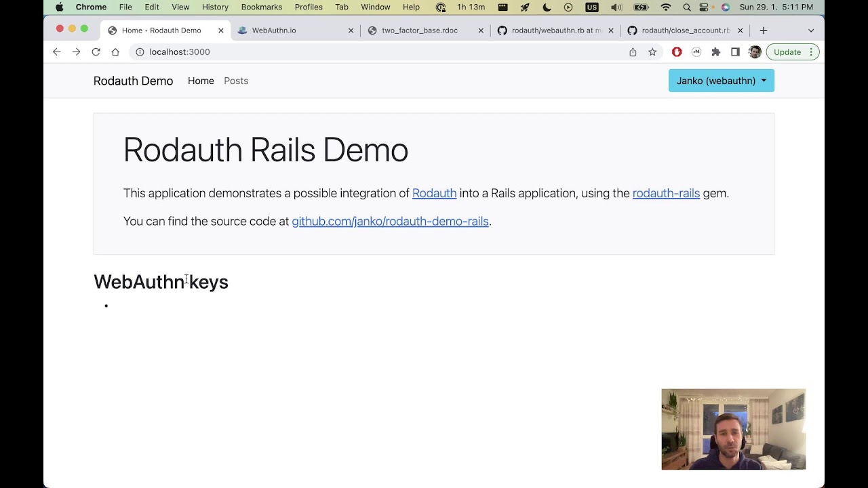The height and width of the screenshot is (488, 868).
Task: Open the red ad blocker extension icon
Action: click(x=677, y=52)
